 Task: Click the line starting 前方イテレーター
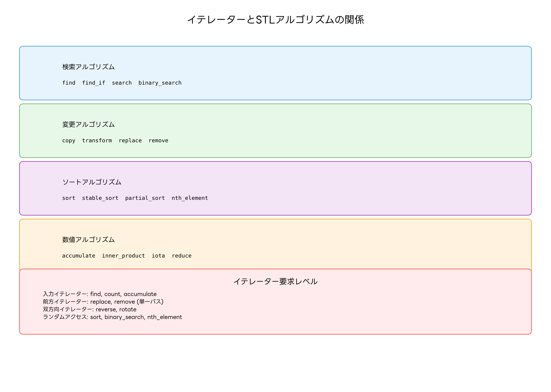click(x=103, y=302)
